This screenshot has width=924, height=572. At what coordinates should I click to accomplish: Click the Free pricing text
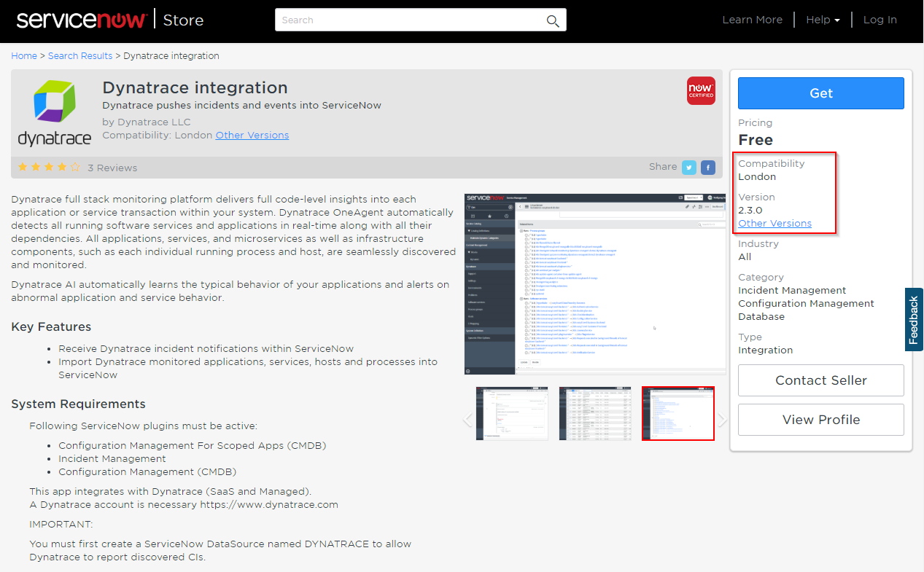tap(756, 140)
